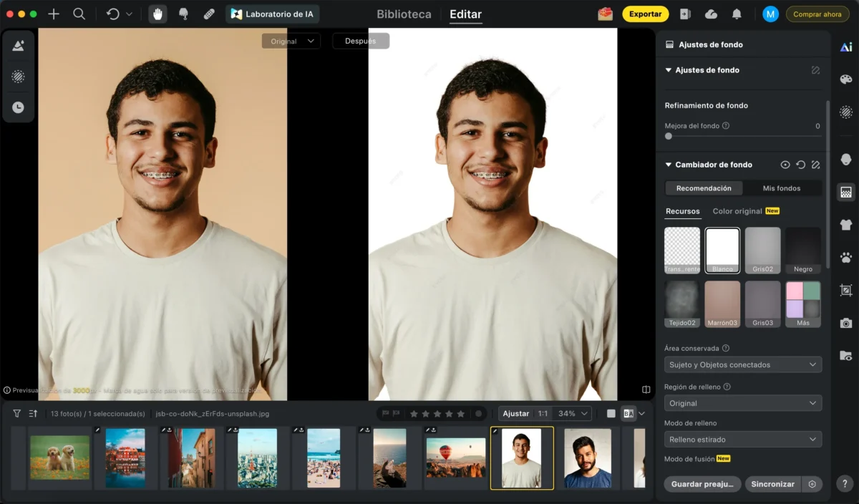Expand the Modo de relleno dropdown
This screenshot has width=859, height=504.
pyautogui.click(x=742, y=439)
